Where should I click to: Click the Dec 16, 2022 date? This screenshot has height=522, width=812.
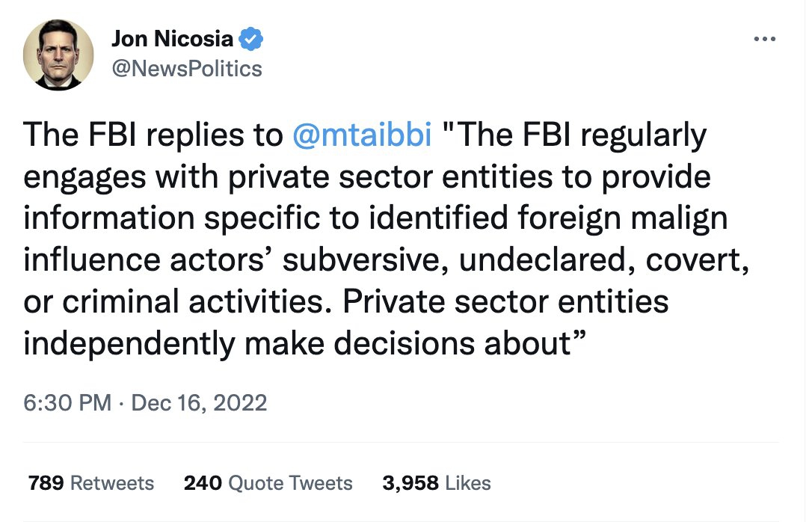(199, 403)
